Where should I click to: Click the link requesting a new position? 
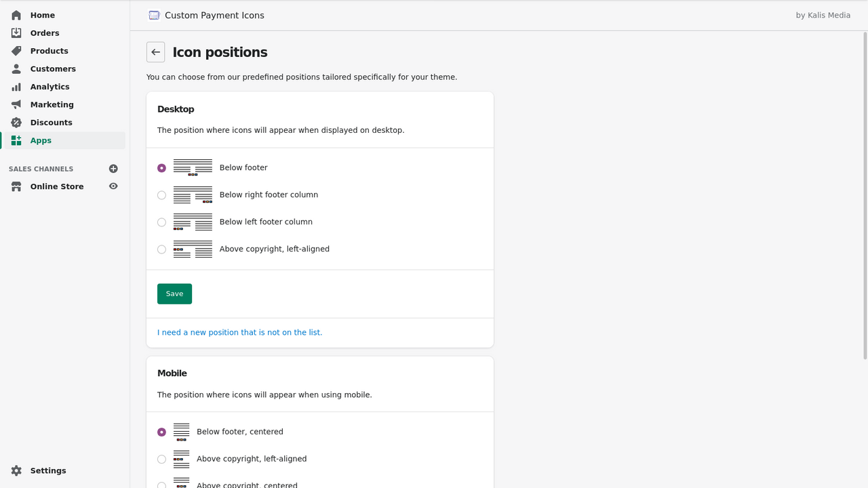239,332
